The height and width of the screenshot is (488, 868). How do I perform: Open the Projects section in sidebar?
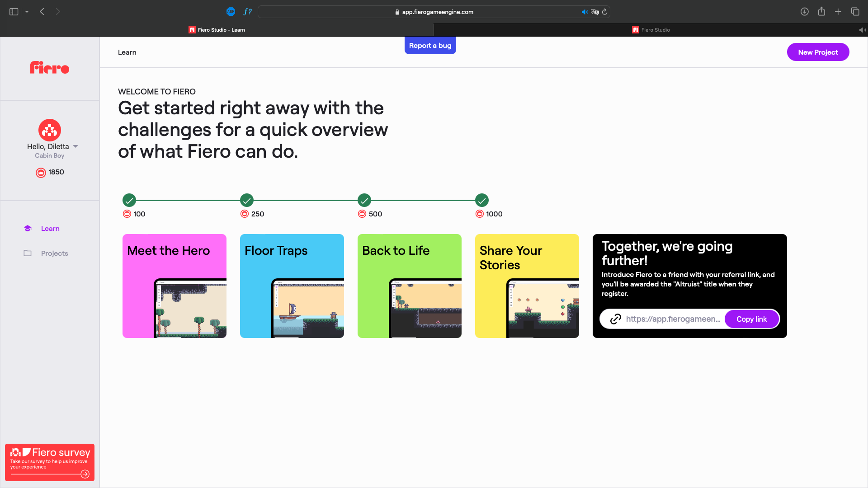54,253
